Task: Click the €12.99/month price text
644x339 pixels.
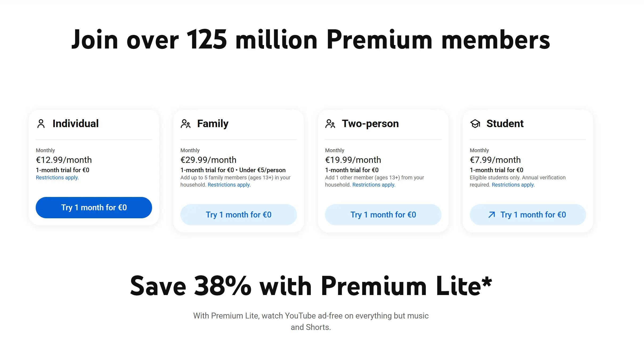Action: pos(64,160)
